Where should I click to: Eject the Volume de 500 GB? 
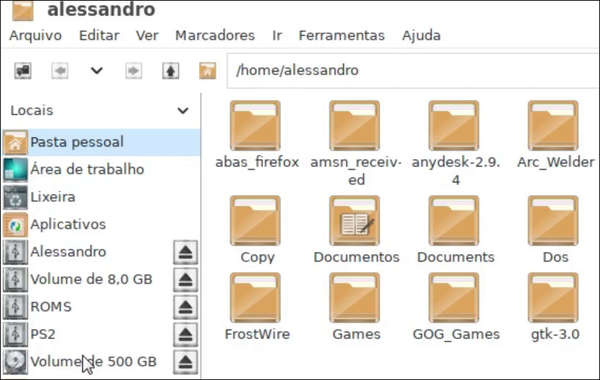(186, 362)
